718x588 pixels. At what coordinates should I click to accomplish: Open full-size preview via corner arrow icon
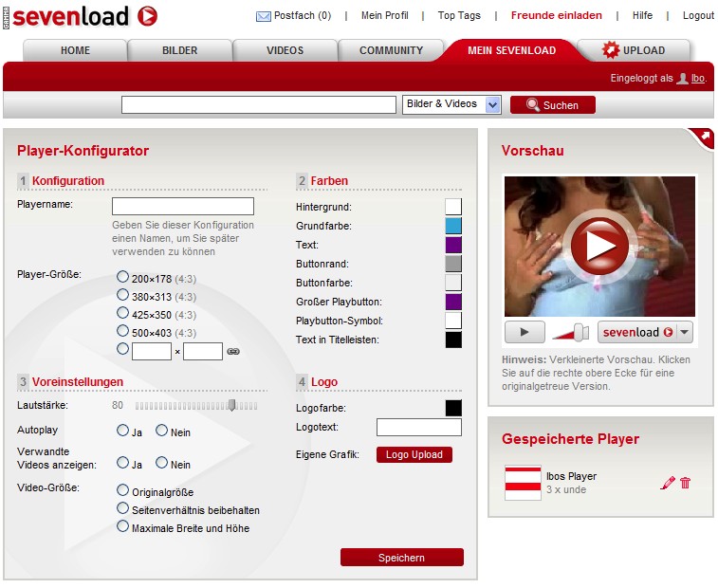[x=705, y=137]
